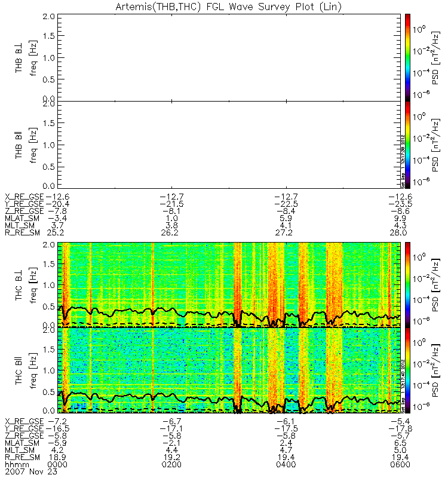
Task: Select time tick label 0400
Action: point(286,465)
